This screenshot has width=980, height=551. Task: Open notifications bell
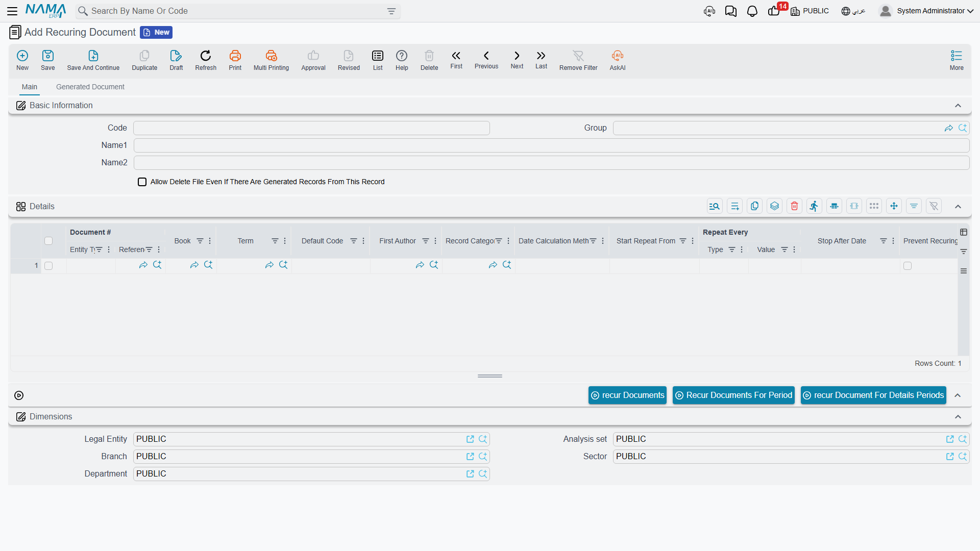coord(752,11)
